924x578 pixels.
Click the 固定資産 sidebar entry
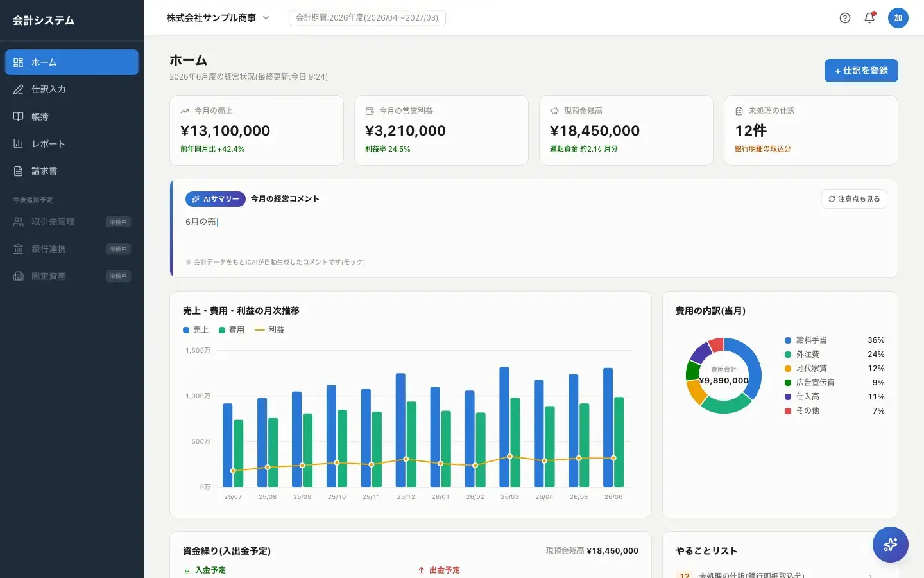[72, 276]
